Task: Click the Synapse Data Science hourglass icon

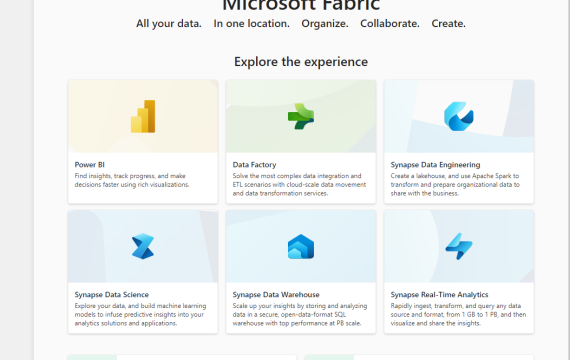Action: (x=143, y=246)
